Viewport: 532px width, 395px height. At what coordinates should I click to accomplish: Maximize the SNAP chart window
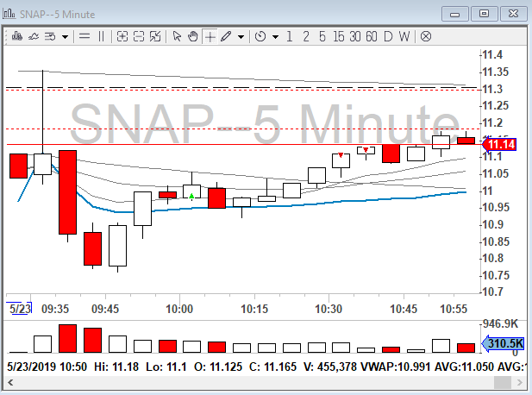485,14
